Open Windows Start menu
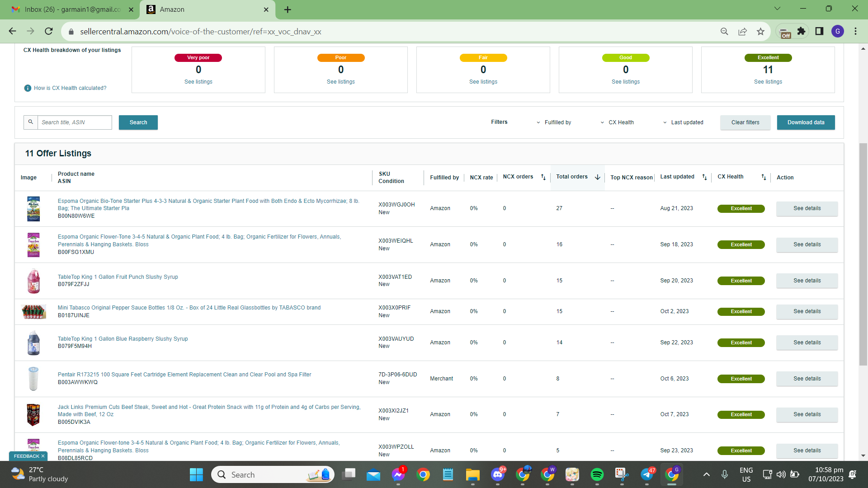The height and width of the screenshot is (488, 868). click(x=196, y=474)
